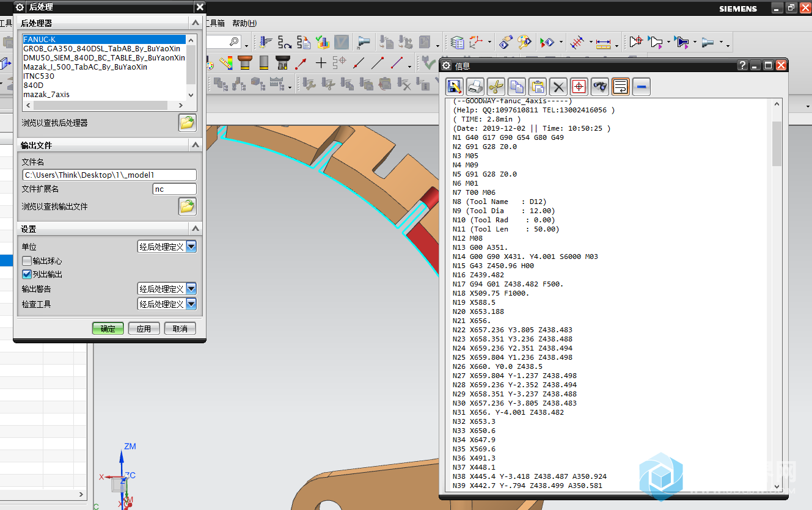The image size is (812, 510).
Task: Collapse the 后处理器 section
Action: click(x=196, y=23)
